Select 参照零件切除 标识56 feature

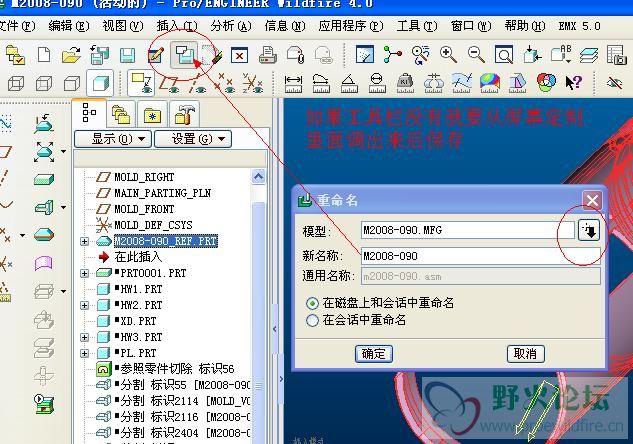coord(177,369)
